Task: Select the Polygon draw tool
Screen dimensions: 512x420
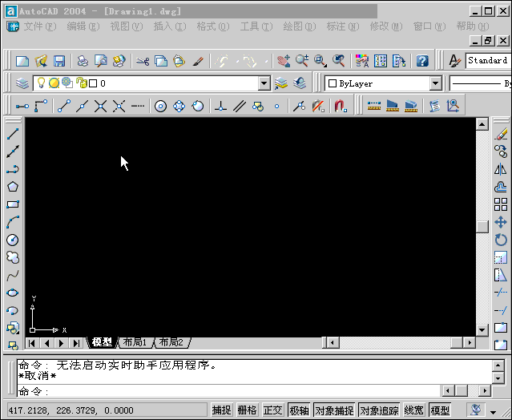Action: tap(13, 187)
